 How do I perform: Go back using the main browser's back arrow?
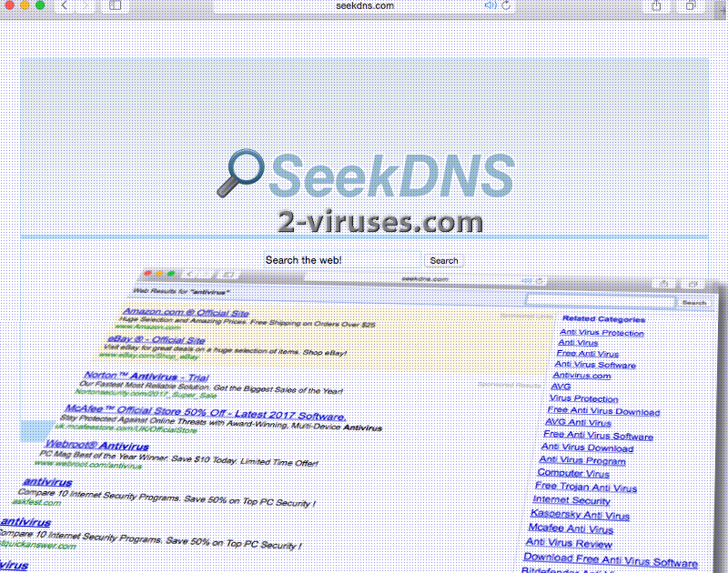(65, 5)
